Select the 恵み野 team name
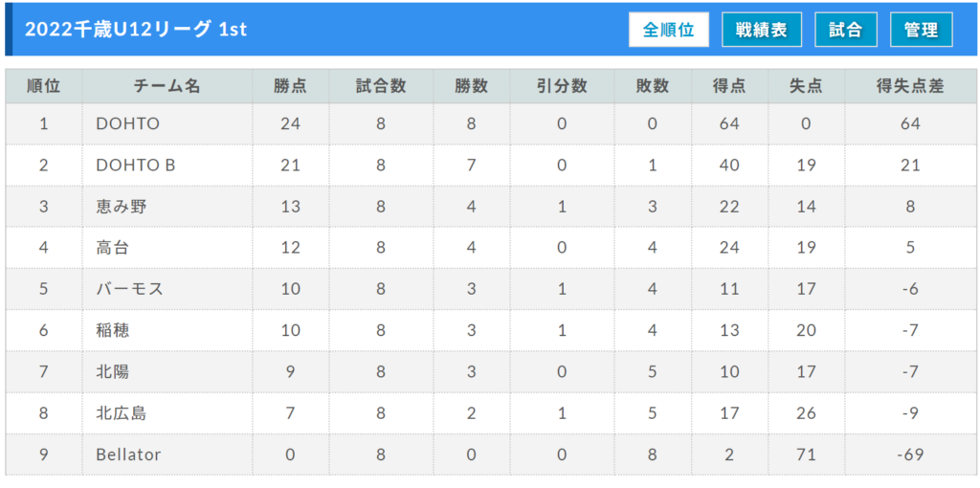 (x=122, y=206)
